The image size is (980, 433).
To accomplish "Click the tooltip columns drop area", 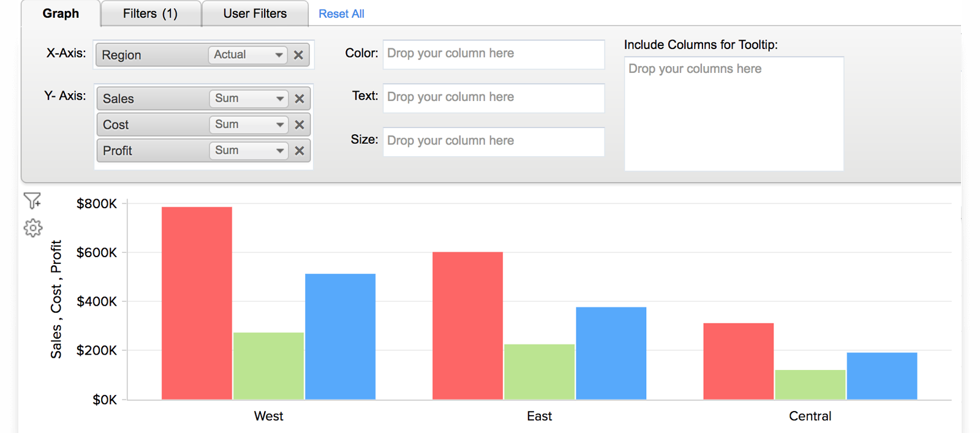I will (733, 113).
